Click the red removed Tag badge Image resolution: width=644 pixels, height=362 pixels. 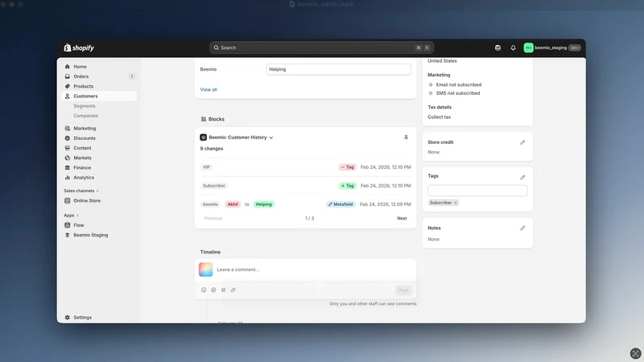(347, 167)
